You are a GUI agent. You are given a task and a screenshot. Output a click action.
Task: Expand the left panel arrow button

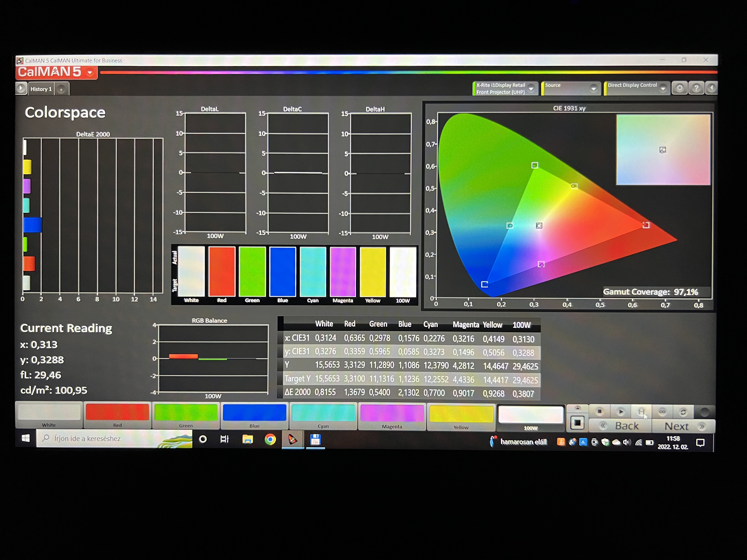(x=21, y=89)
